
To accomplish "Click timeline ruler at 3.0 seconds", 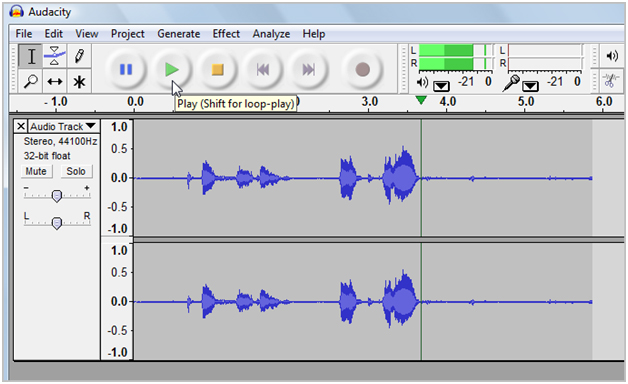I will [x=370, y=102].
